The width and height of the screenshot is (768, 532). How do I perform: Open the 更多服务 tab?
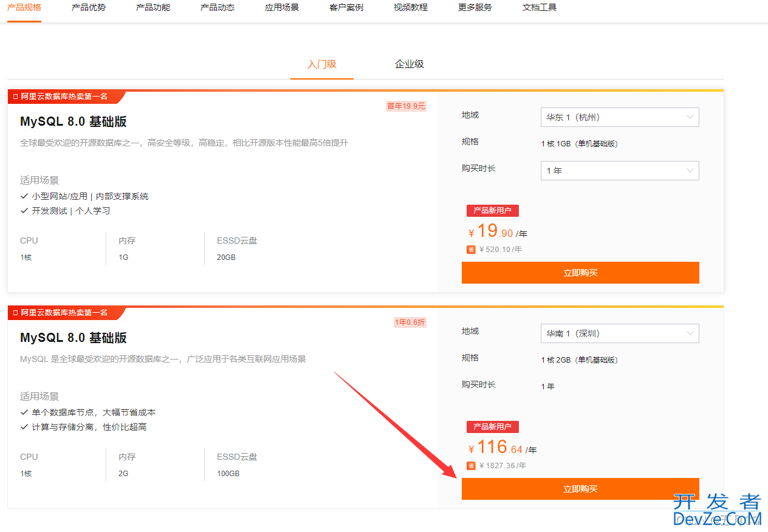[475, 8]
